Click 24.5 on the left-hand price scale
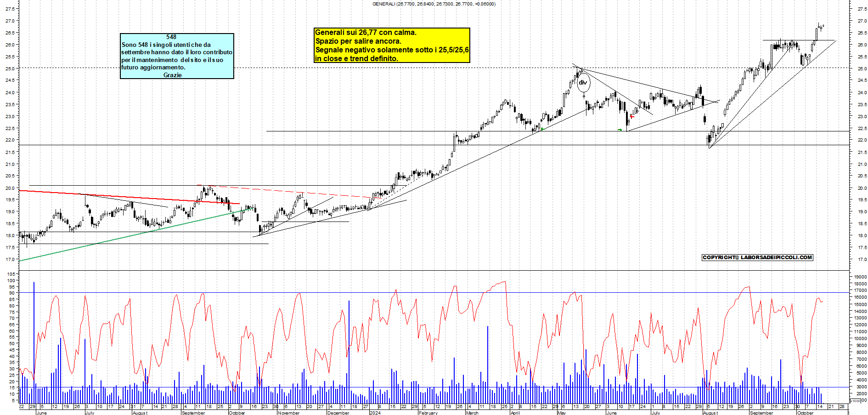 pyautogui.click(x=10, y=80)
